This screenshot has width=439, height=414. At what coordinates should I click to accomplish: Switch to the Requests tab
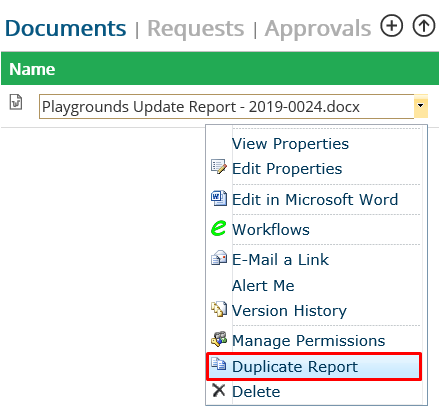pyautogui.click(x=196, y=28)
